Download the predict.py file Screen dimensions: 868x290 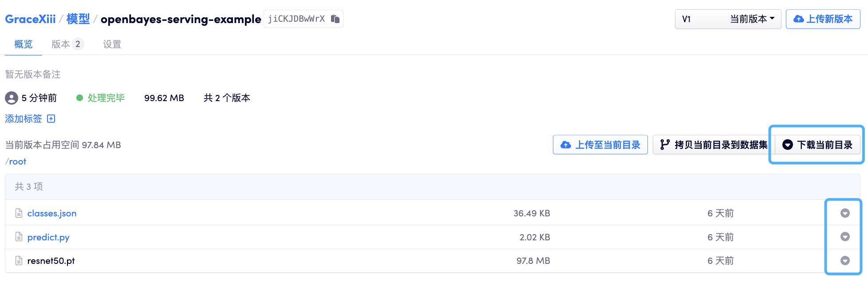click(845, 237)
